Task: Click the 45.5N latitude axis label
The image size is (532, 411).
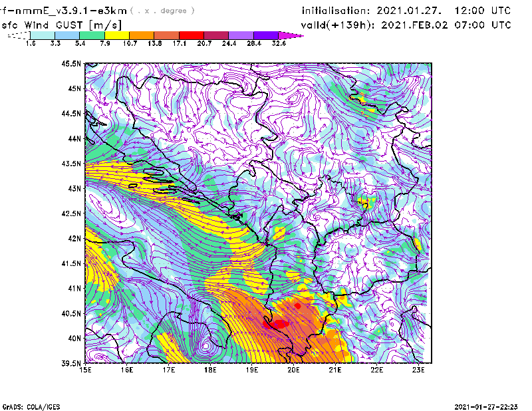Action: tap(71, 64)
